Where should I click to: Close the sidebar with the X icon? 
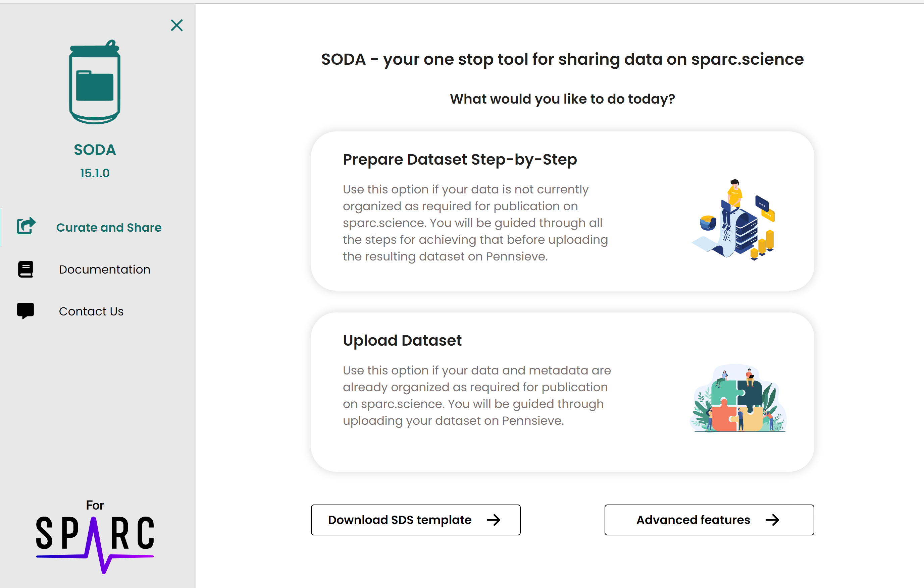(x=176, y=25)
